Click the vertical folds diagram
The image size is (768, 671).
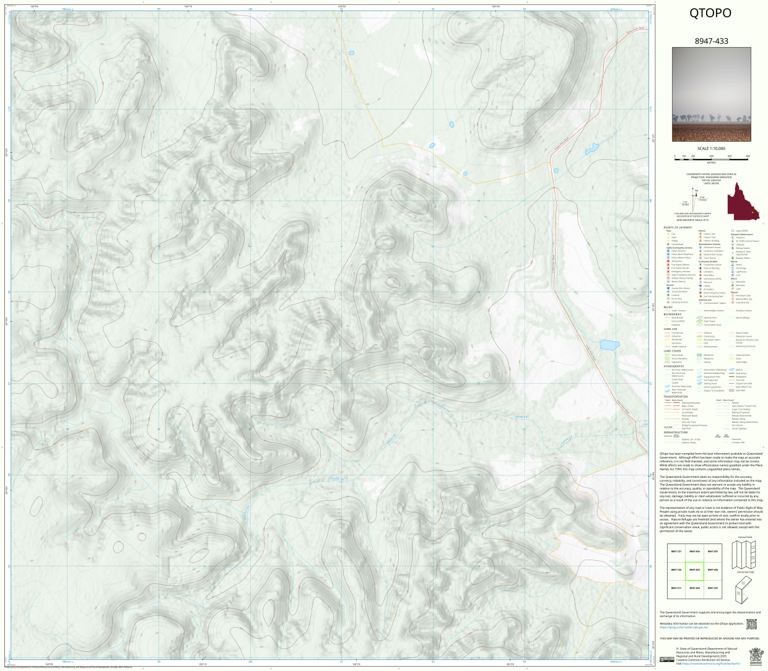click(745, 555)
